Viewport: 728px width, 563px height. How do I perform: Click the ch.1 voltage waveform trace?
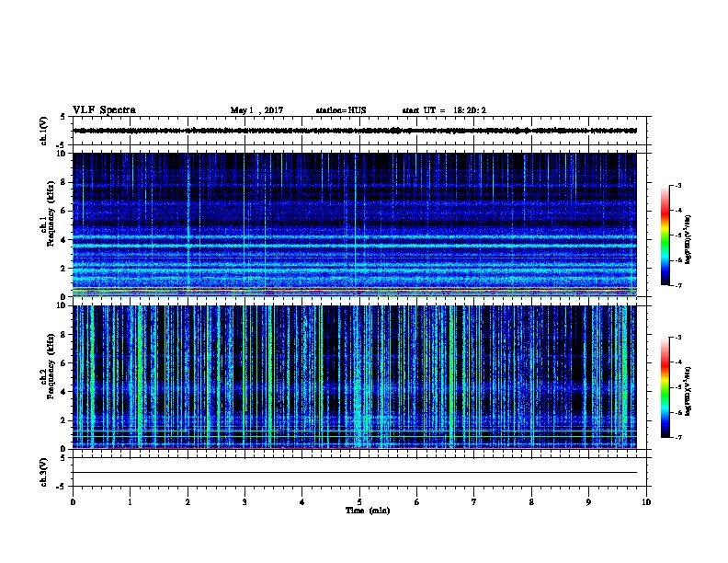(x=355, y=131)
